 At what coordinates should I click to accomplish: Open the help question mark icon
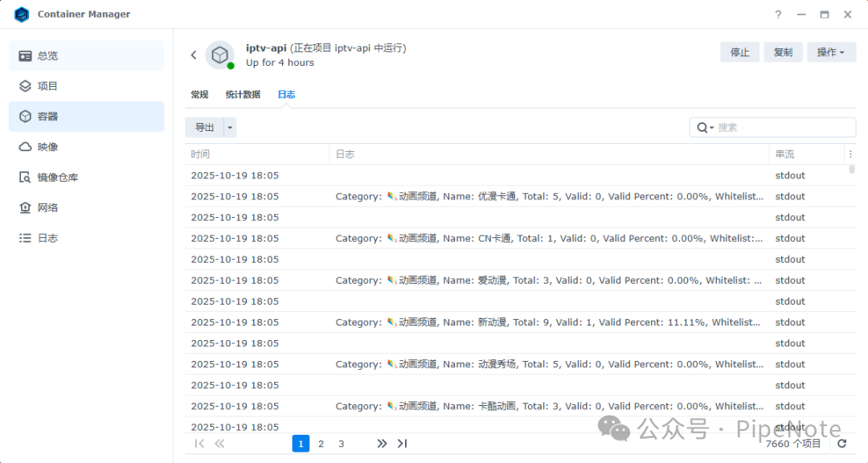(x=778, y=14)
